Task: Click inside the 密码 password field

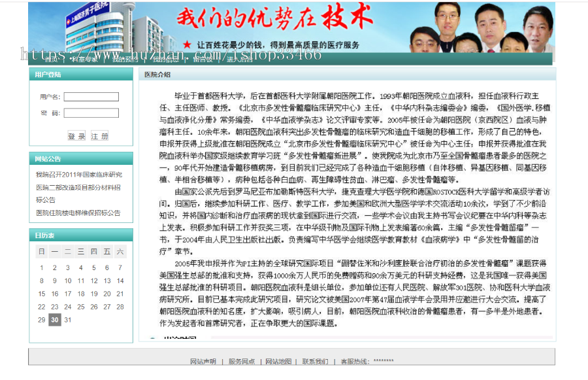Action: click(x=91, y=112)
